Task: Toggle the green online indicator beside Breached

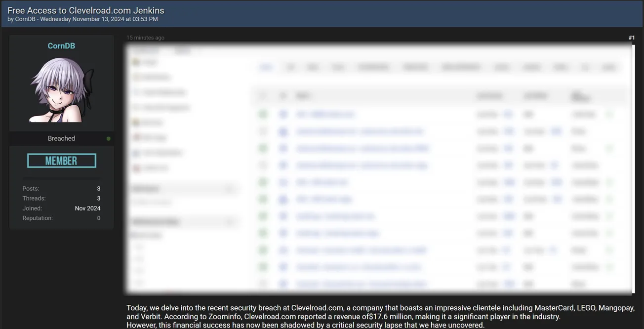Action: click(108, 138)
